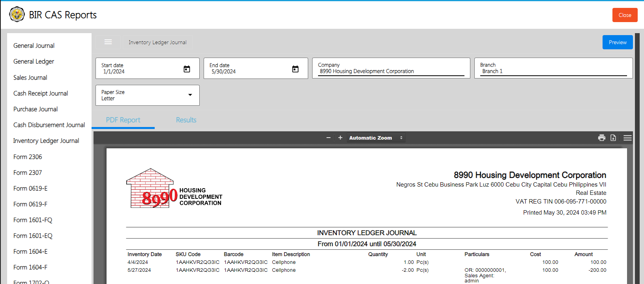The image size is (644, 284).
Task: Click the Unit column header
Action: tap(421, 254)
